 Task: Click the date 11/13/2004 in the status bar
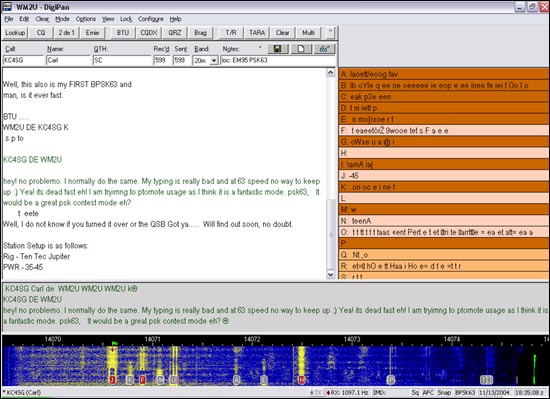494,392
